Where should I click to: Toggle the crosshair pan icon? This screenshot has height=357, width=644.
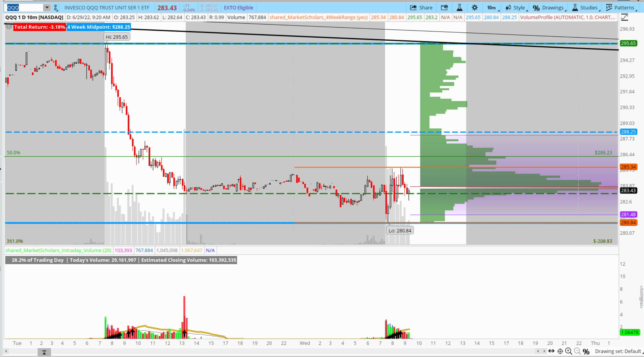[560, 351]
